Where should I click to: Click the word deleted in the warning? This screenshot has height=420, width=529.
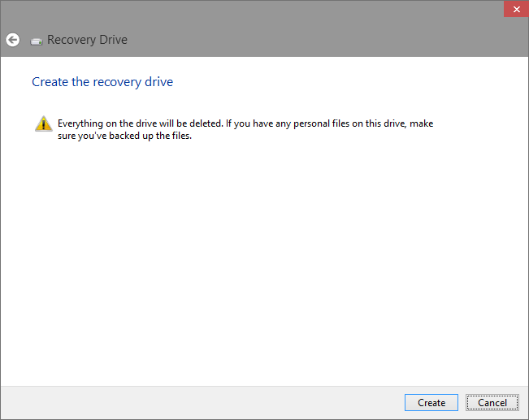pyautogui.click(x=203, y=123)
